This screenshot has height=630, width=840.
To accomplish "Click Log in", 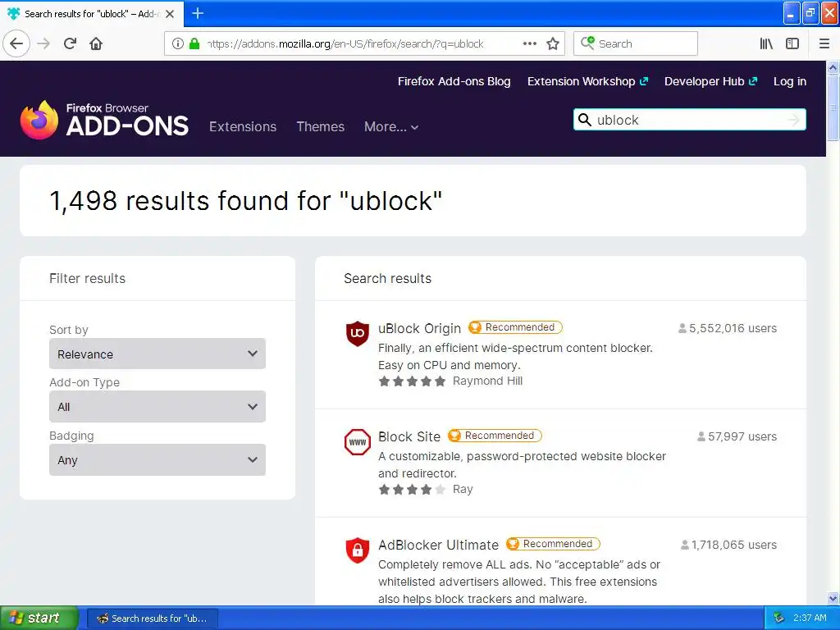I will click(x=790, y=81).
